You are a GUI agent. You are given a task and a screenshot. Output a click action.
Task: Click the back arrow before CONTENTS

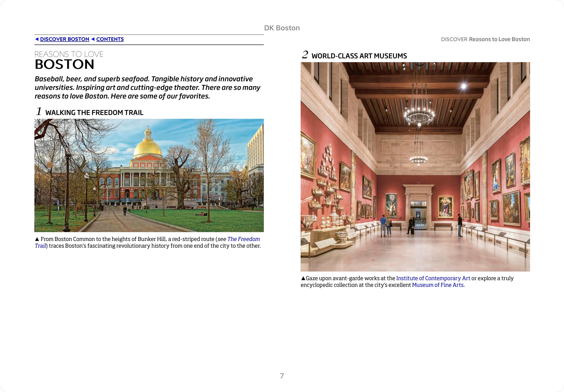[x=93, y=39]
